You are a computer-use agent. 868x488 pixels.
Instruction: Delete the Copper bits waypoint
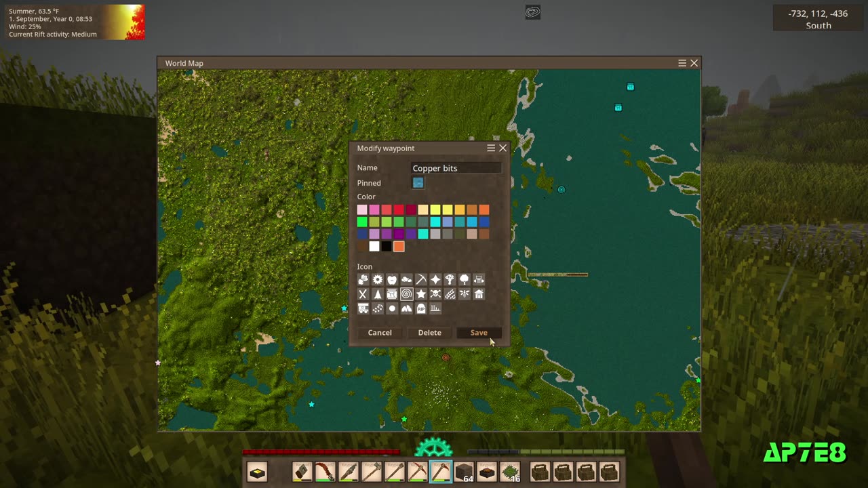coord(429,333)
